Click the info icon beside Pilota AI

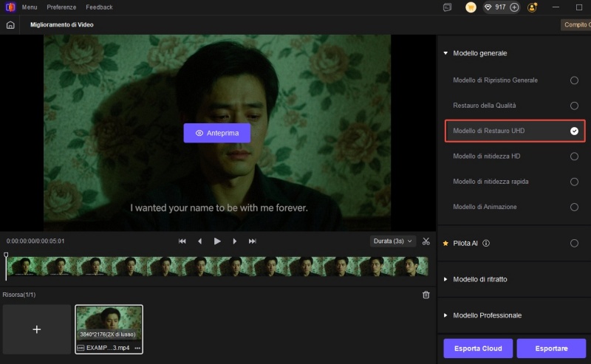486,243
